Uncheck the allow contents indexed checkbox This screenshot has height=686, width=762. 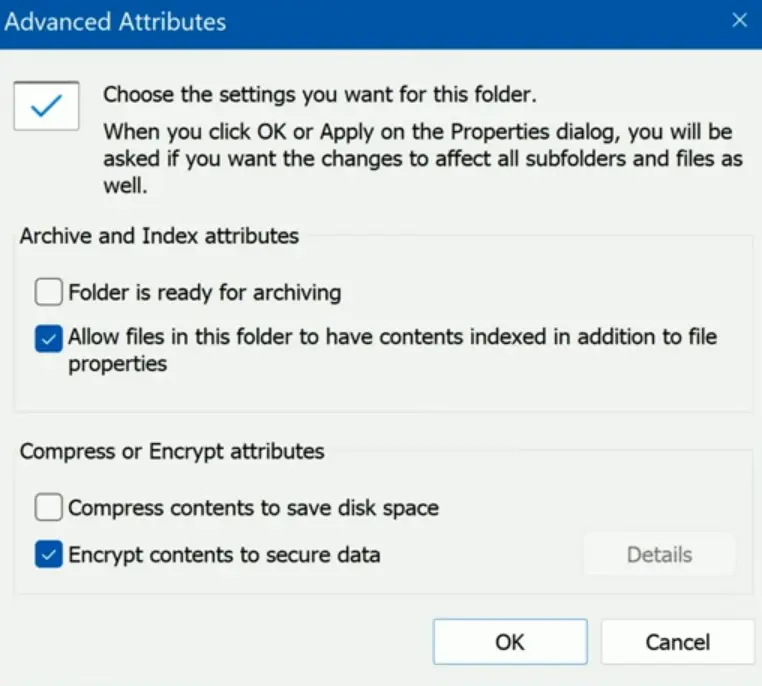pos(48,339)
